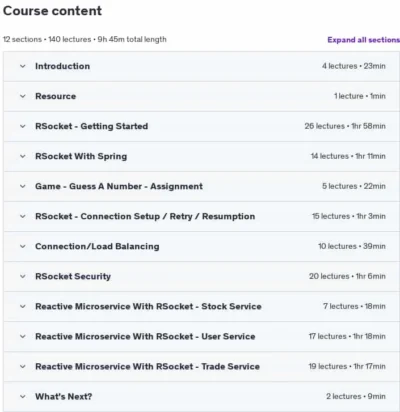Screen dimensions: 400x412
Task: Open the RSocket With Spring heading
Action: (81, 156)
